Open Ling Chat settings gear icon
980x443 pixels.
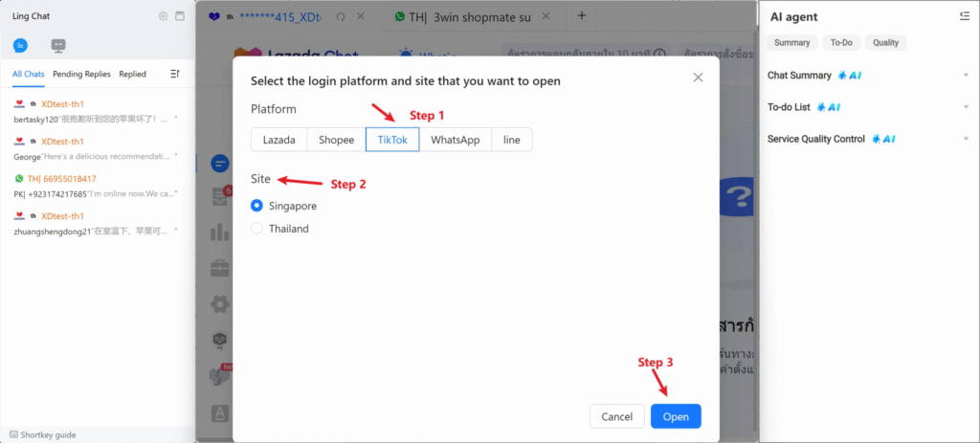163,16
